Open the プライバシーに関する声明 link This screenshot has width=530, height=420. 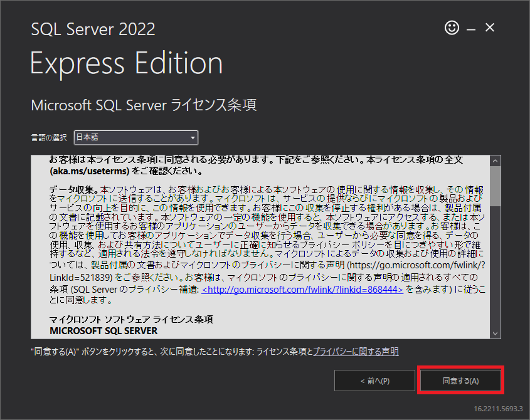tap(356, 352)
